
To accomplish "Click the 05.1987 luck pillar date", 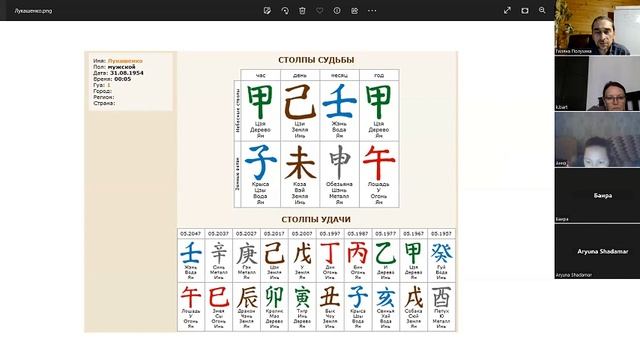I will click(358, 234).
